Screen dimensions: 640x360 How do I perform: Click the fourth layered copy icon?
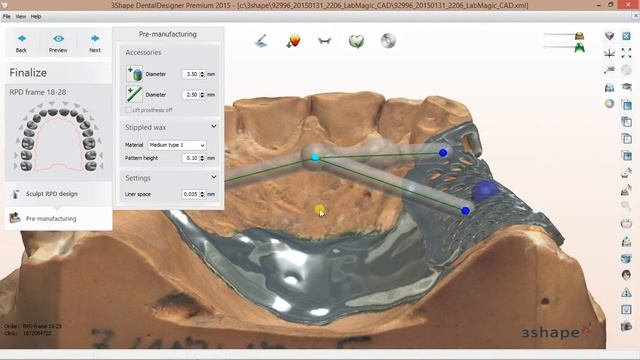click(626, 155)
